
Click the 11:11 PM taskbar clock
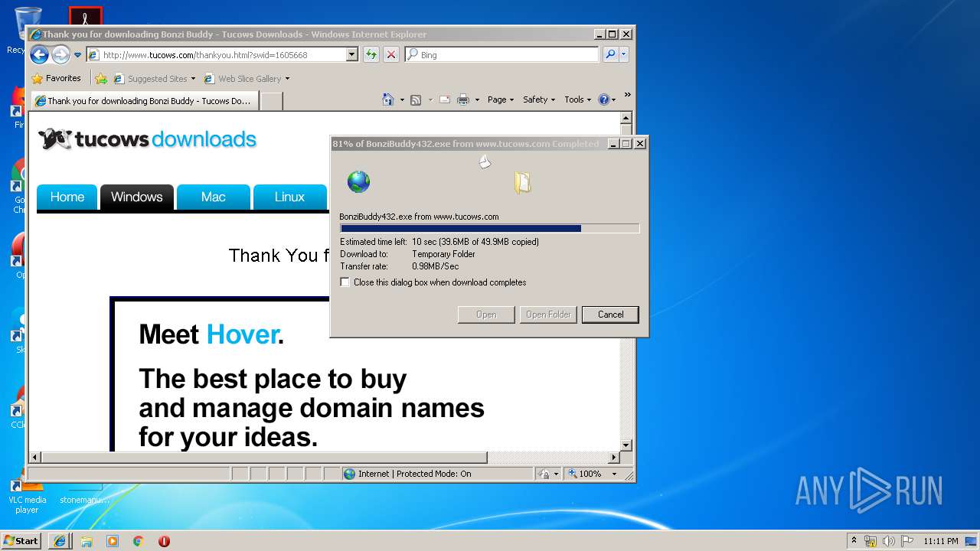[941, 541]
